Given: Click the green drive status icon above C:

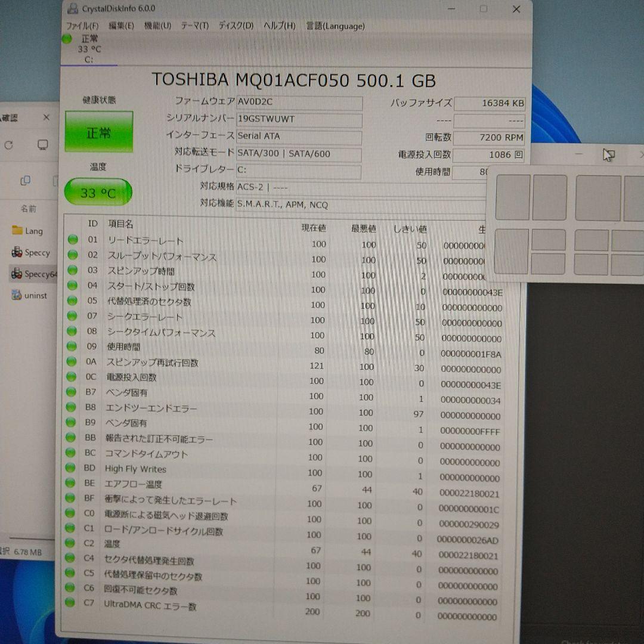Looking at the screenshot, I should 66,39.
